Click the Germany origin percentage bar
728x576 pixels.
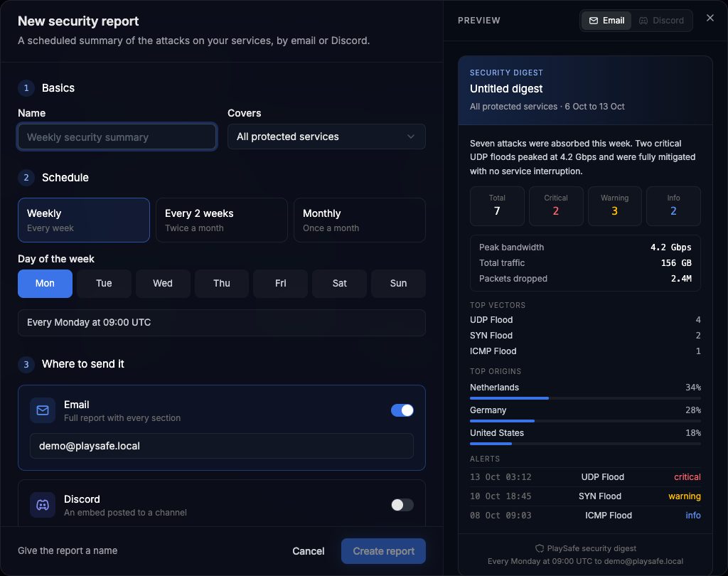coord(585,421)
